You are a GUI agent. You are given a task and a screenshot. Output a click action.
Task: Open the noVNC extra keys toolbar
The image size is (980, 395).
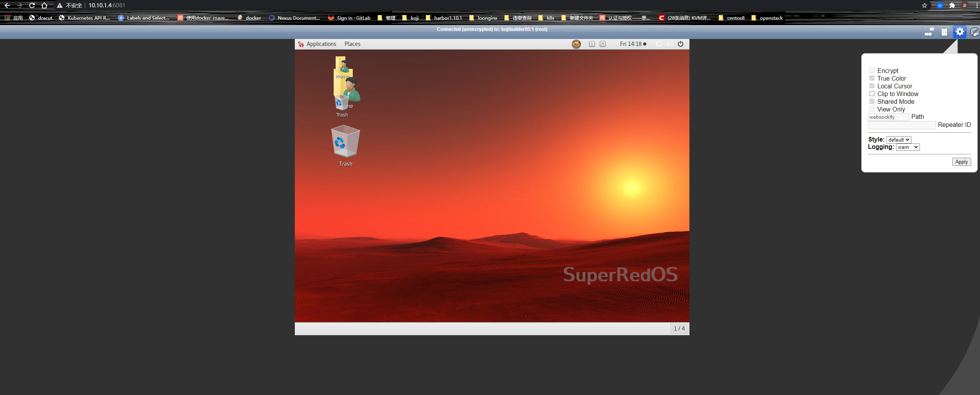(x=929, y=32)
